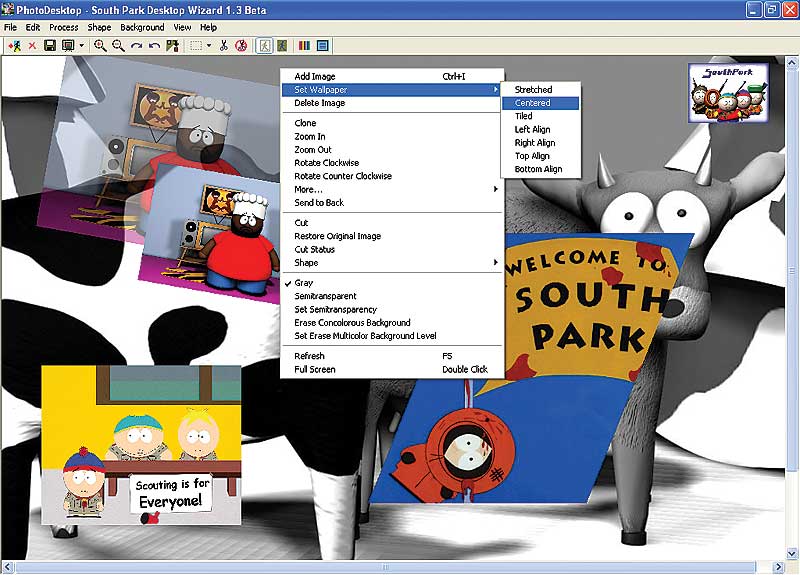Select Zoom Out context menu entry

[392, 149]
